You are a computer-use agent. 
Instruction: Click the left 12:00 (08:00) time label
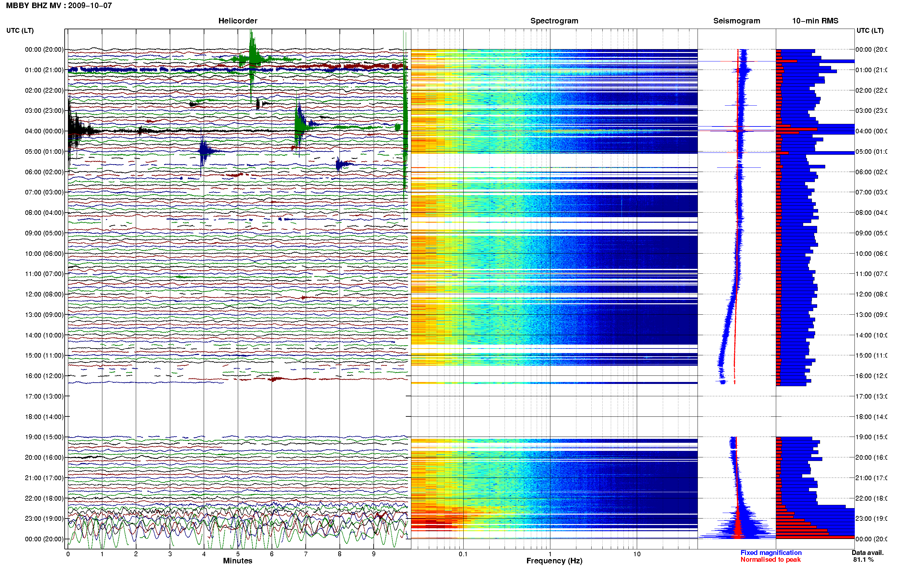coord(44,294)
